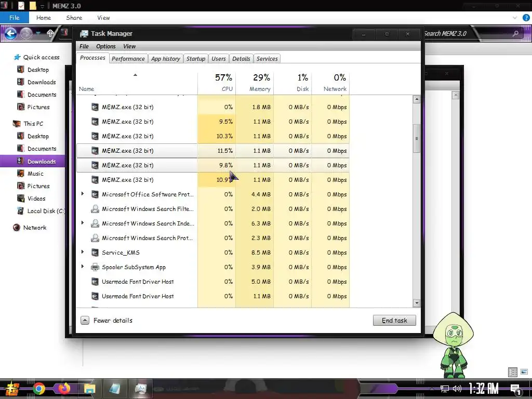Select Quick access in navigation pane

pos(41,57)
